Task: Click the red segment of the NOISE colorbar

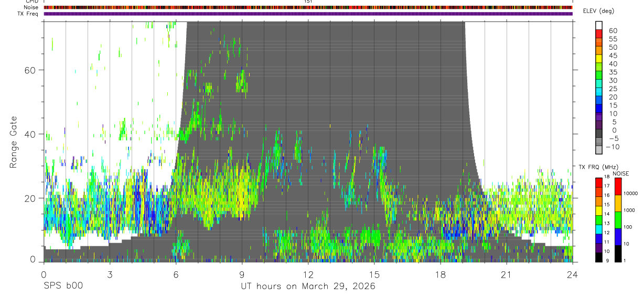Action: pos(618,186)
